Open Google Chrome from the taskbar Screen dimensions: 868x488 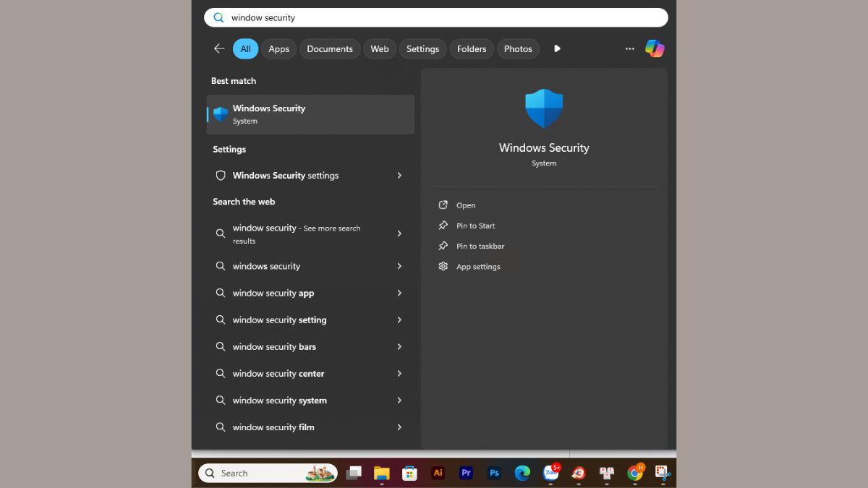(635, 473)
